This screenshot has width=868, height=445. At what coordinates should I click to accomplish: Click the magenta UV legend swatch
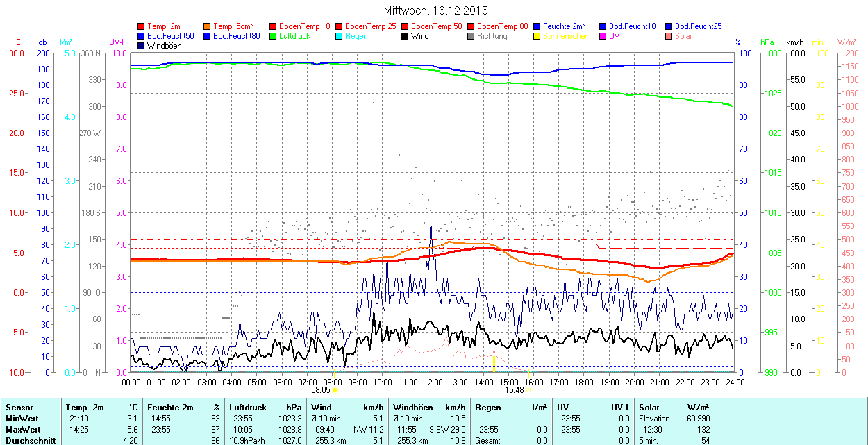(x=603, y=36)
